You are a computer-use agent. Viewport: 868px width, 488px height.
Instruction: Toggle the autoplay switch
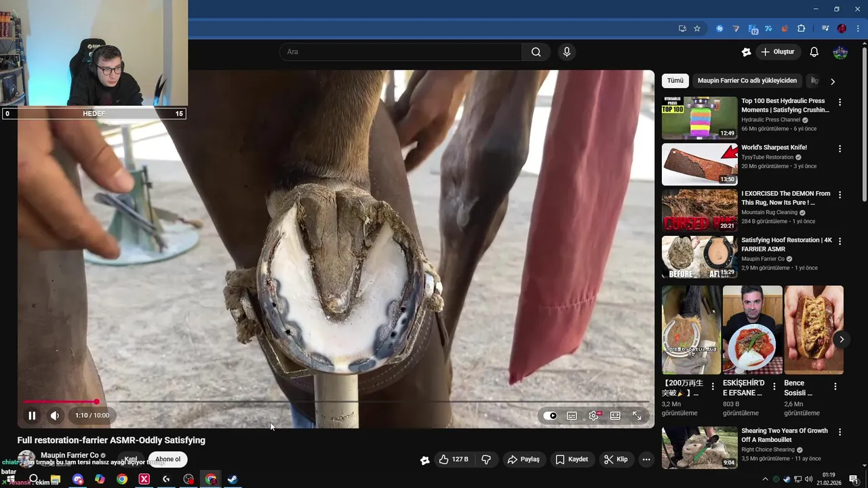pyautogui.click(x=550, y=415)
